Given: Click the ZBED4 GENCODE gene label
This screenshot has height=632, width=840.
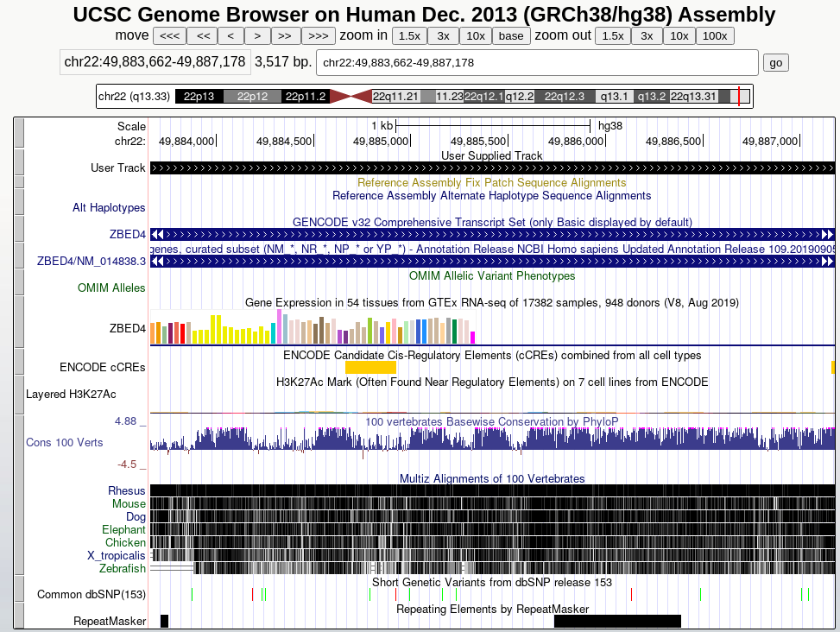Looking at the screenshot, I should [x=128, y=235].
